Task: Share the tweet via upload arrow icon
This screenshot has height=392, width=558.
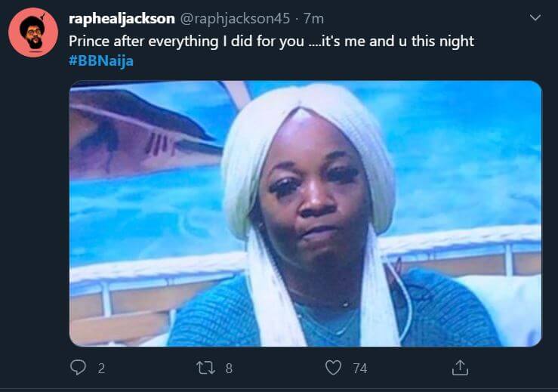Action: [x=460, y=367]
